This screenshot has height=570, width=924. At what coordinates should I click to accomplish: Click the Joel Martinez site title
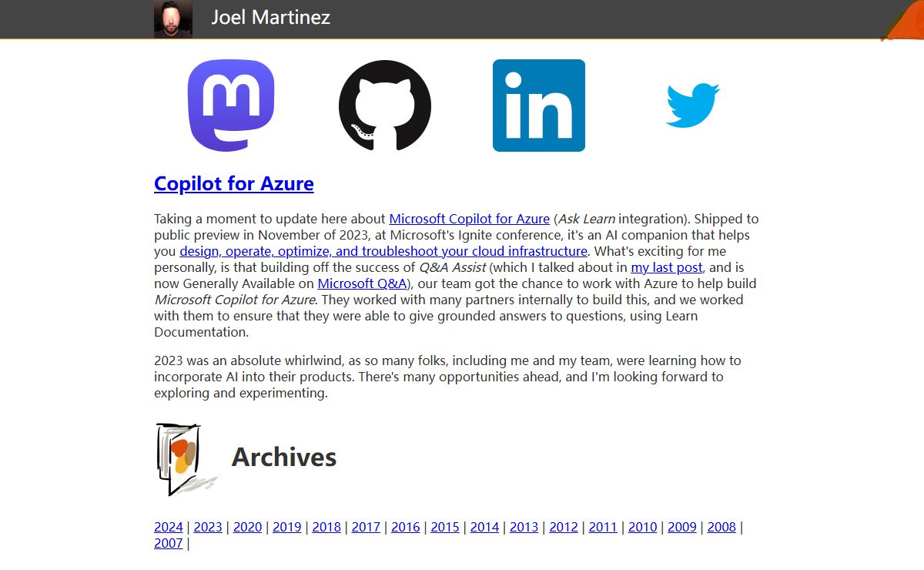[271, 17]
